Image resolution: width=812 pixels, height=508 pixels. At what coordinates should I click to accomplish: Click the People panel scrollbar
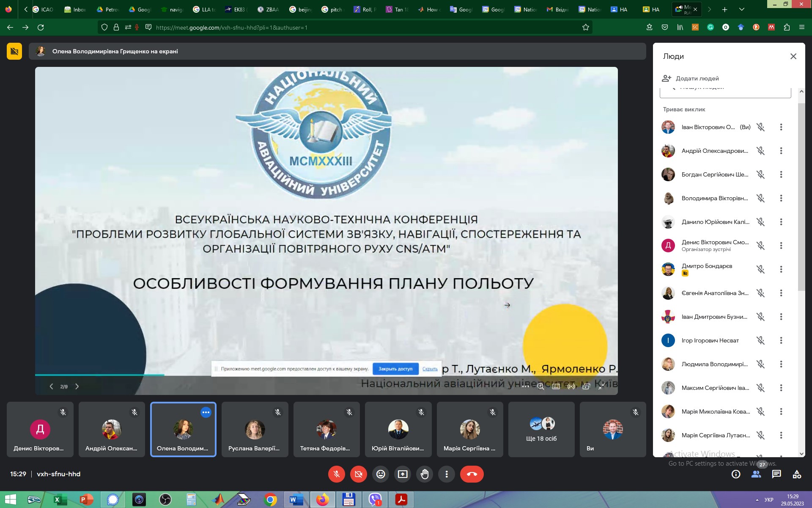801,197
